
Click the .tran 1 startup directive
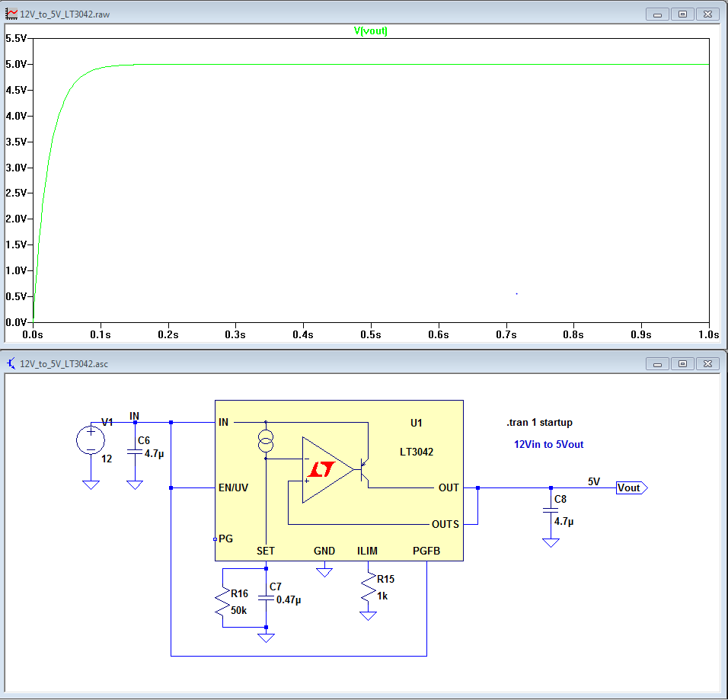[x=539, y=422]
